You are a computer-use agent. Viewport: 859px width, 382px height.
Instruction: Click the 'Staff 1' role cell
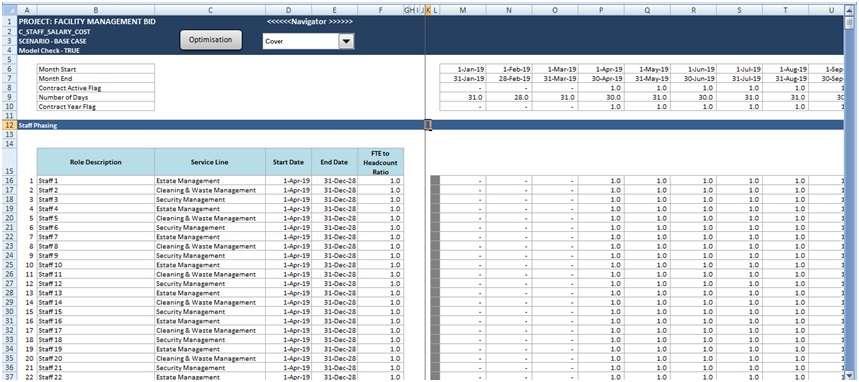pos(96,181)
